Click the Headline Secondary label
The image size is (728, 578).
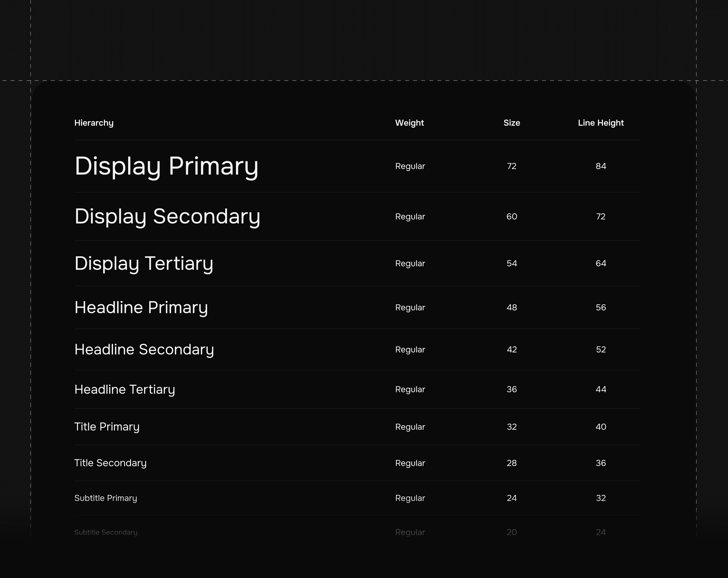tap(144, 350)
